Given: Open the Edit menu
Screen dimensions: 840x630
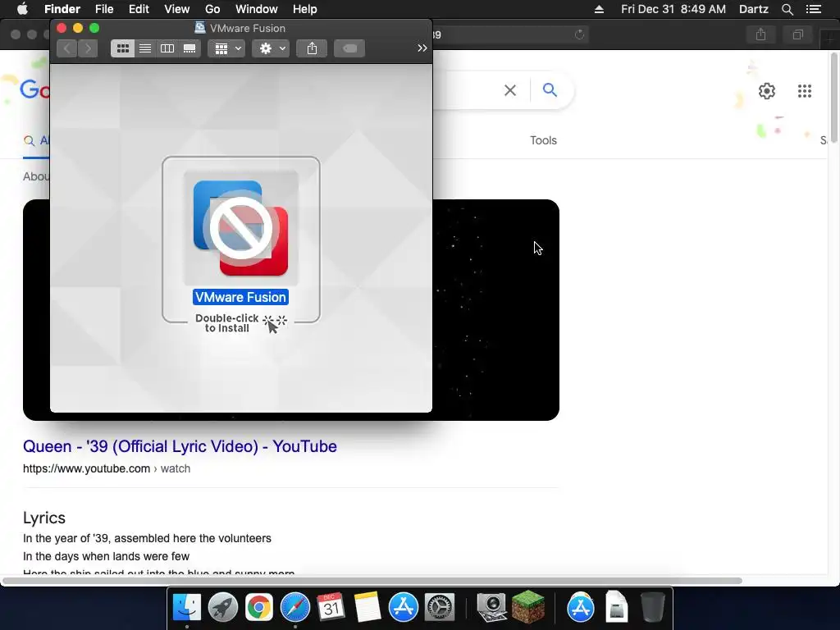Looking at the screenshot, I should pos(139,9).
